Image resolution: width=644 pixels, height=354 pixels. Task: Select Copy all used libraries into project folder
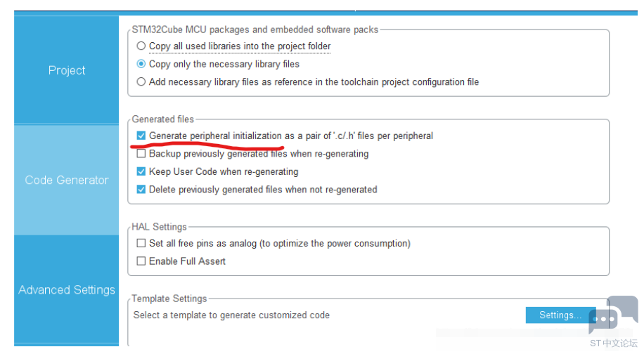click(x=141, y=46)
